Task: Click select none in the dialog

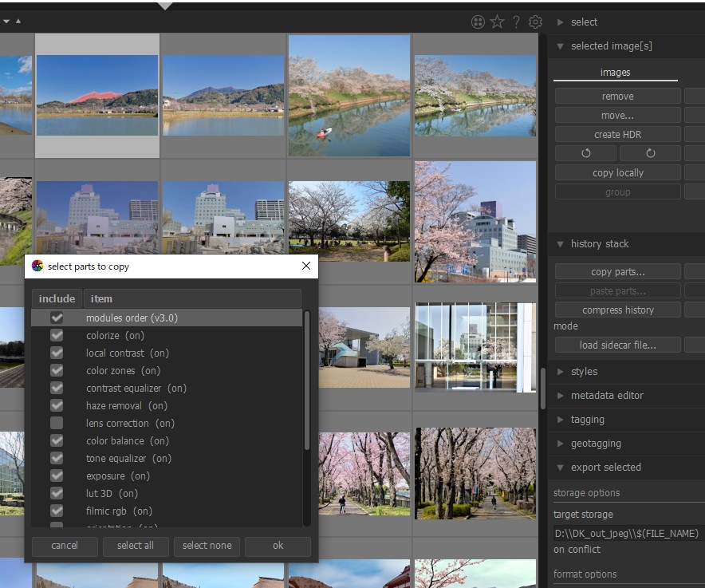Action: tap(207, 546)
